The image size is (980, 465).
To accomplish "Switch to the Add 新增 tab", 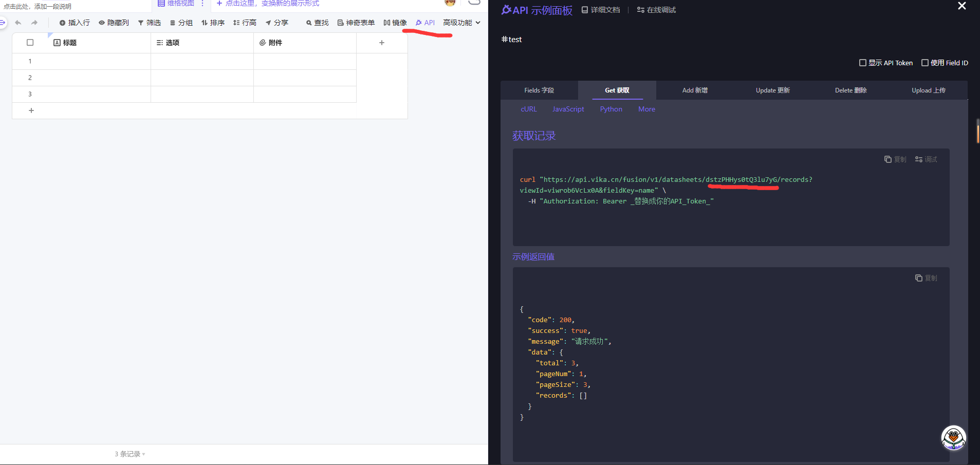I will point(695,90).
